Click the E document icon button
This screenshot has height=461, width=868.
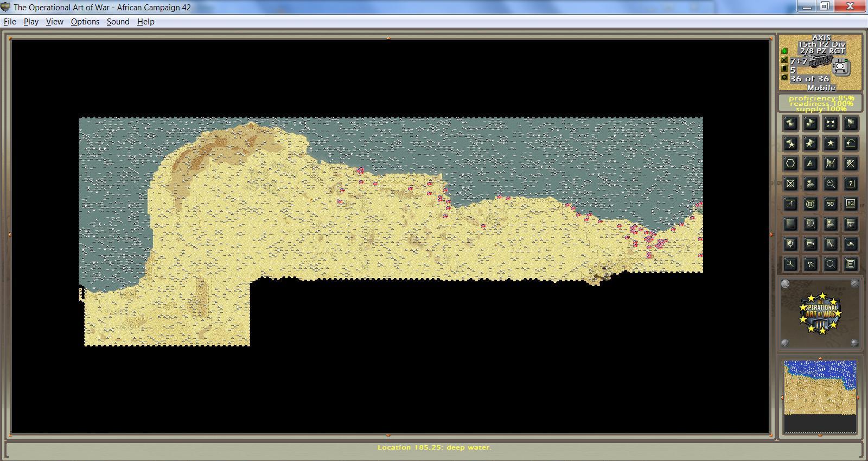[x=851, y=264]
